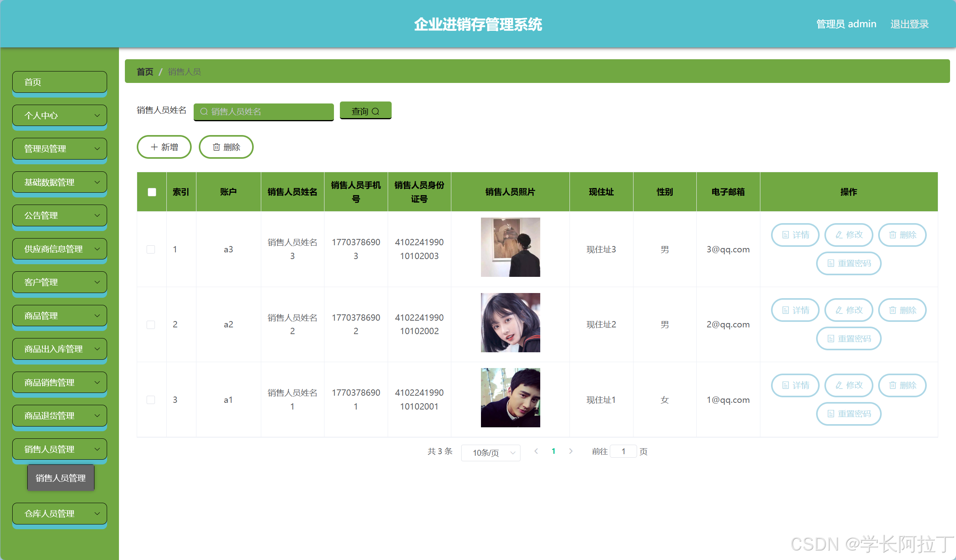Expand the 仓库人员管理 sidebar menu
Image resolution: width=956 pixels, height=560 pixels.
click(60, 513)
